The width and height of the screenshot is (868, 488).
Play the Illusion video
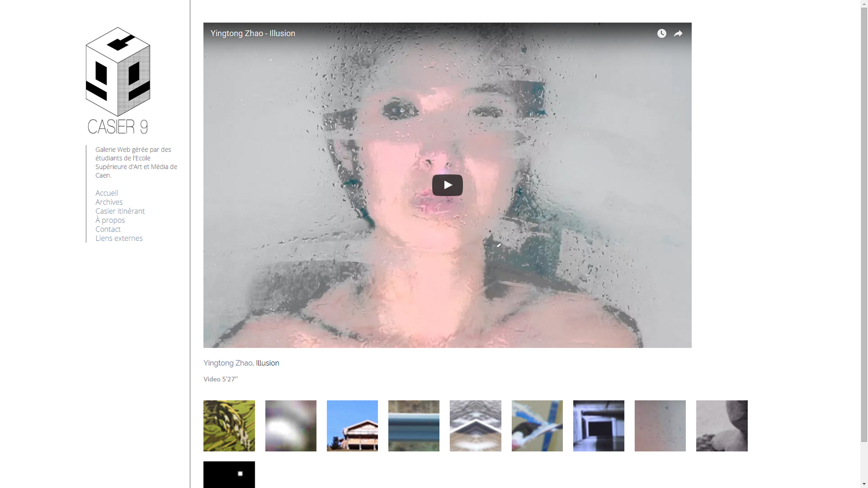point(447,185)
